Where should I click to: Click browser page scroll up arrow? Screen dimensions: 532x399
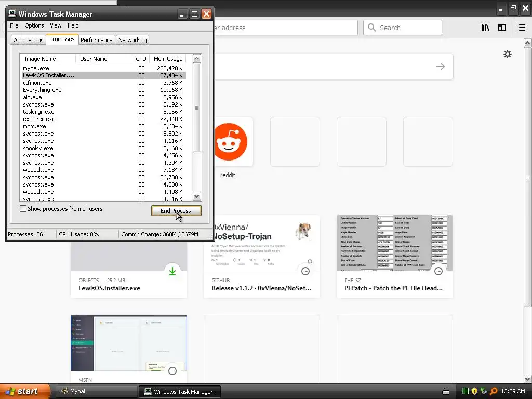(528, 43)
